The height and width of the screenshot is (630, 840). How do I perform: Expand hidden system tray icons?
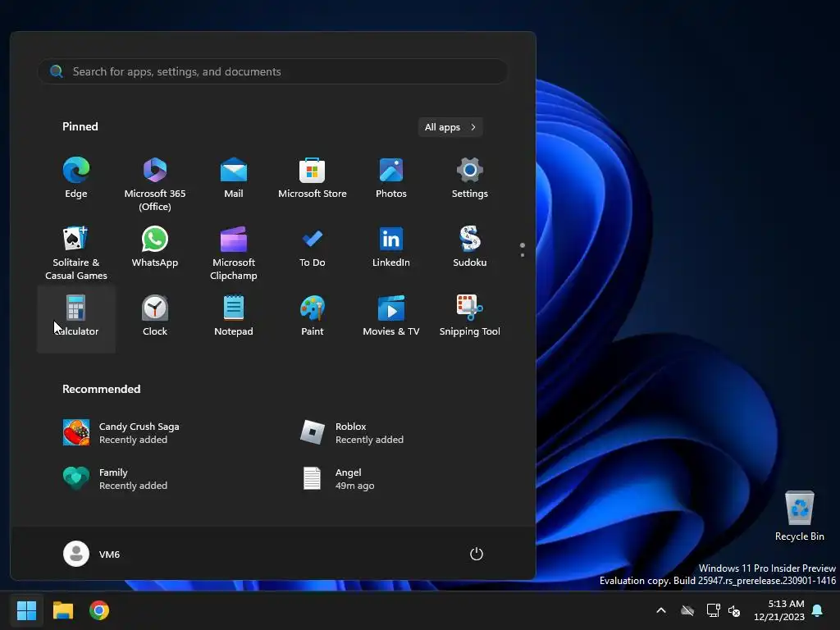[x=661, y=610]
